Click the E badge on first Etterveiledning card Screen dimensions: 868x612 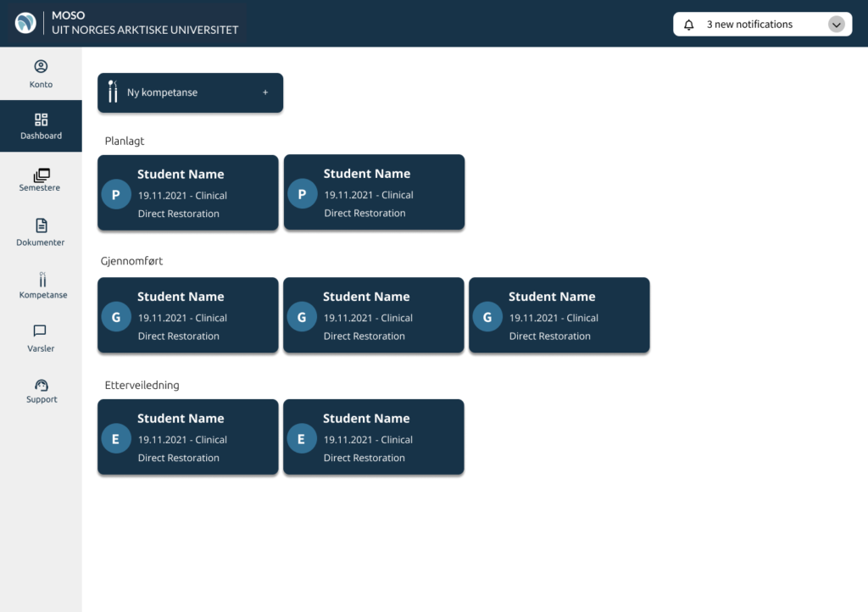click(116, 439)
